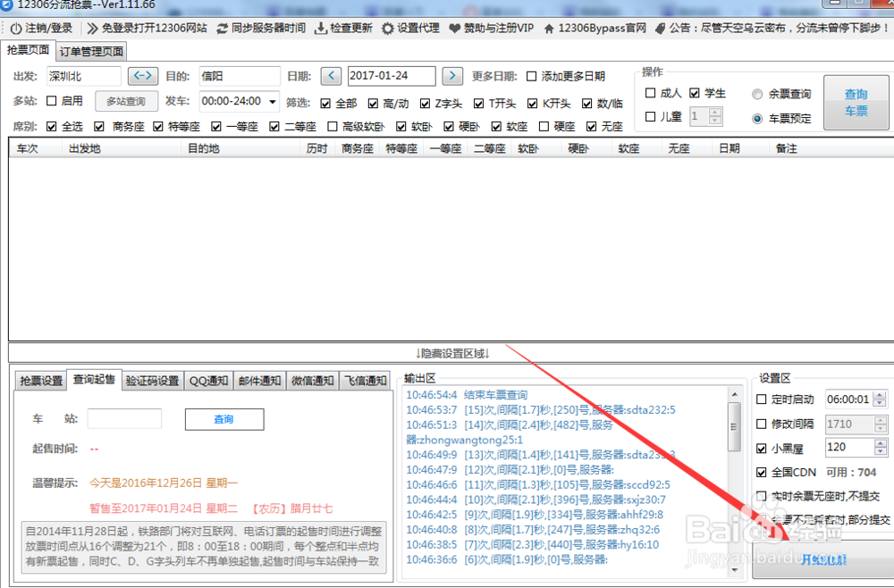This screenshot has height=588, width=894.
Task: Adjust child count stepper
Action: pyautogui.click(x=715, y=116)
